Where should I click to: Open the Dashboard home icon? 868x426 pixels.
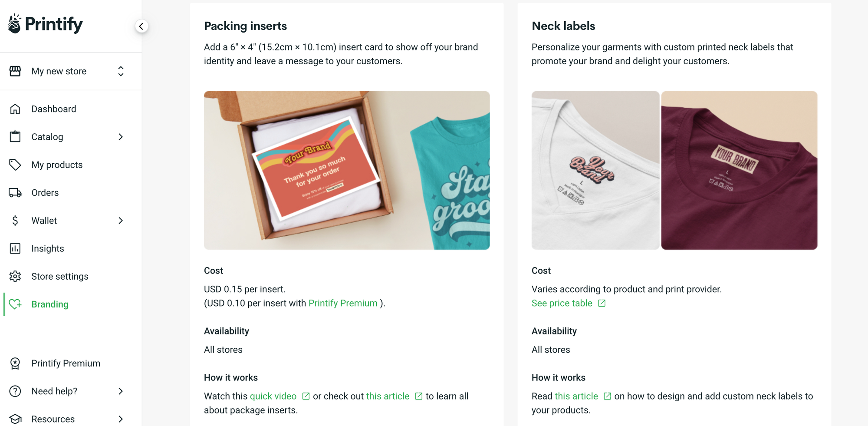point(16,109)
